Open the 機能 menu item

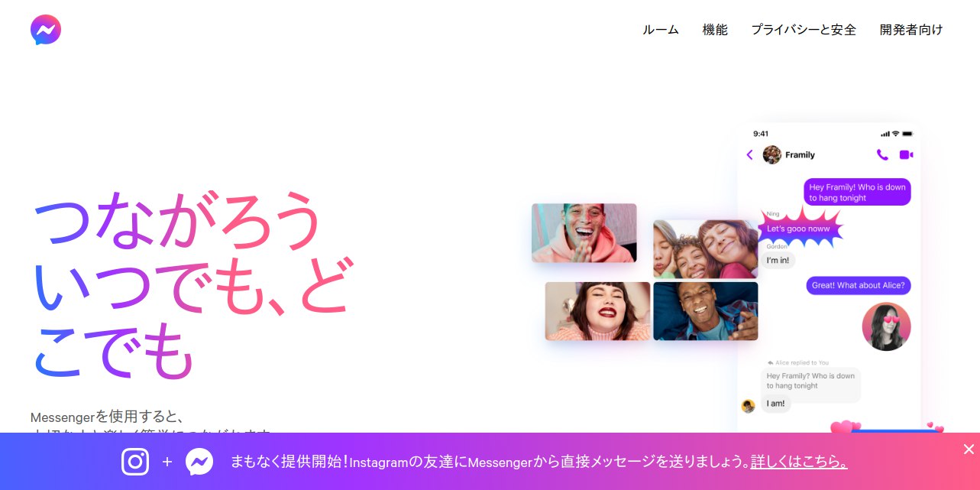coord(715,30)
